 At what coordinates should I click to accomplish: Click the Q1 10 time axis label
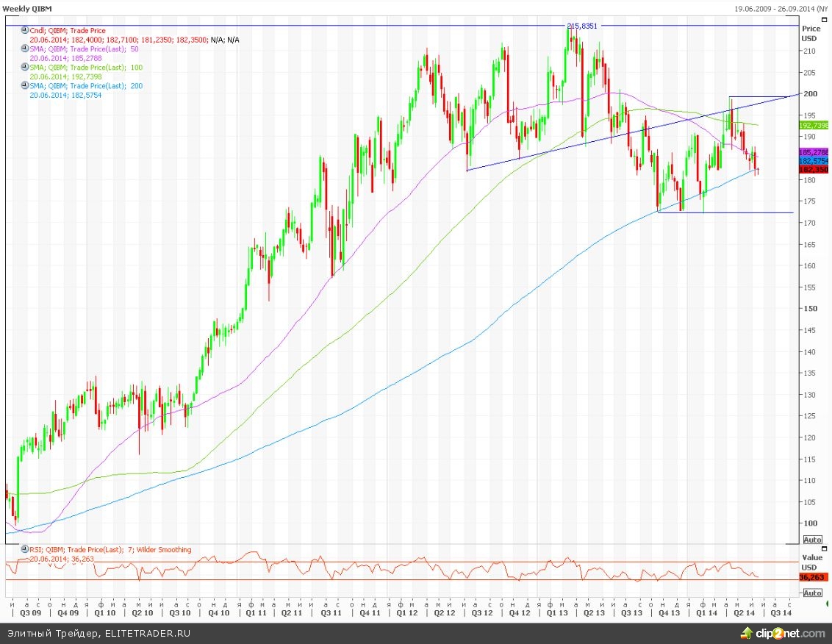coord(104,612)
